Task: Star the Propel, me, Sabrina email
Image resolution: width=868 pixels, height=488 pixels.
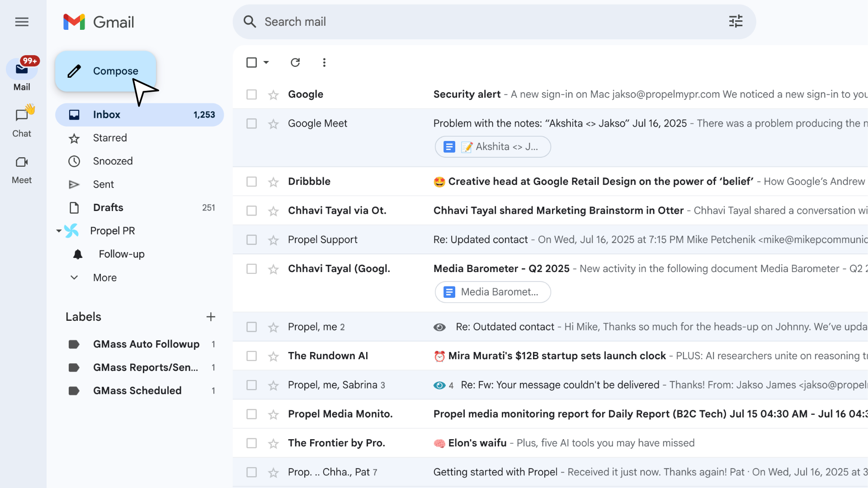Action: pos(273,385)
